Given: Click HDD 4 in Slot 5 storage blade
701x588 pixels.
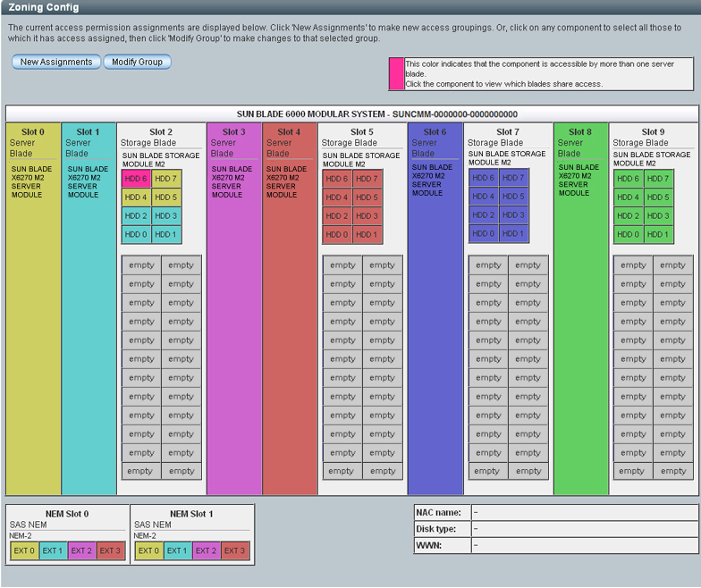Looking at the screenshot, I should coord(337,197).
